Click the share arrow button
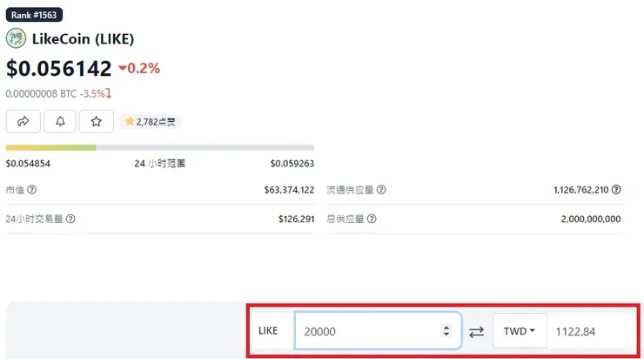The height and width of the screenshot is (359, 644). coord(23,121)
